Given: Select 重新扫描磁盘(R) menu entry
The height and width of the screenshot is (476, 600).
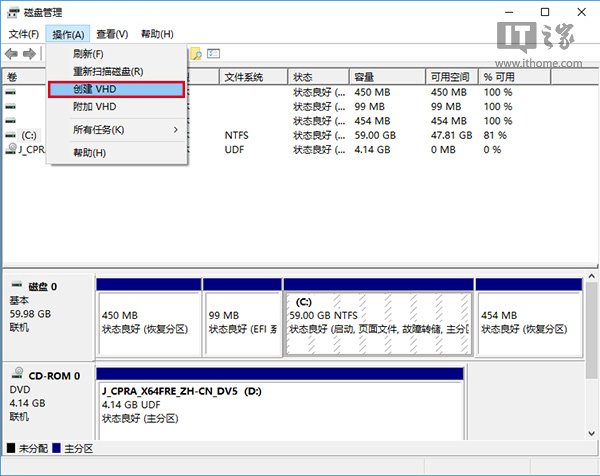Looking at the screenshot, I should [108, 72].
